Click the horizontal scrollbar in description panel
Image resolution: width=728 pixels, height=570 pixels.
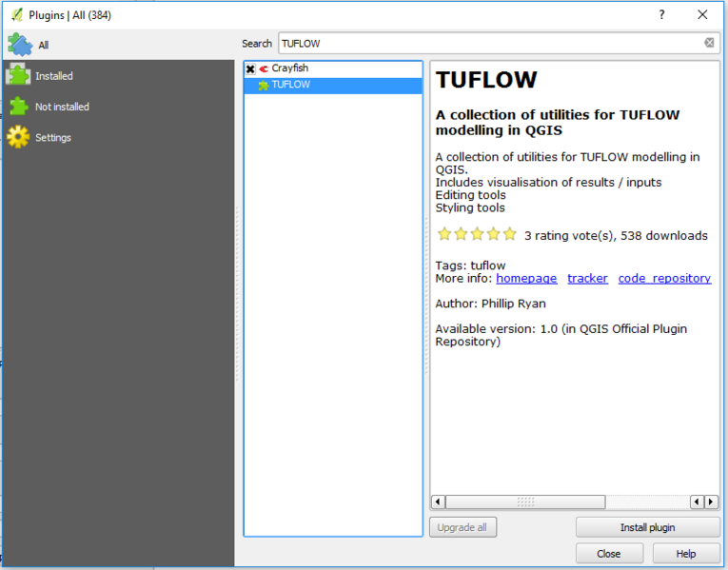tap(525, 501)
